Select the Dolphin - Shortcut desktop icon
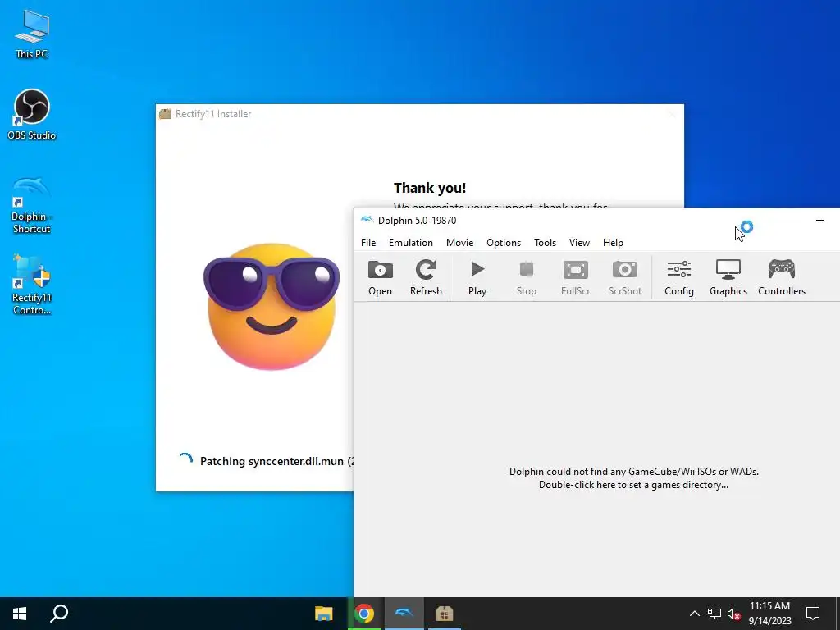Image resolution: width=840 pixels, height=630 pixels. pyautogui.click(x=32, y=206)
